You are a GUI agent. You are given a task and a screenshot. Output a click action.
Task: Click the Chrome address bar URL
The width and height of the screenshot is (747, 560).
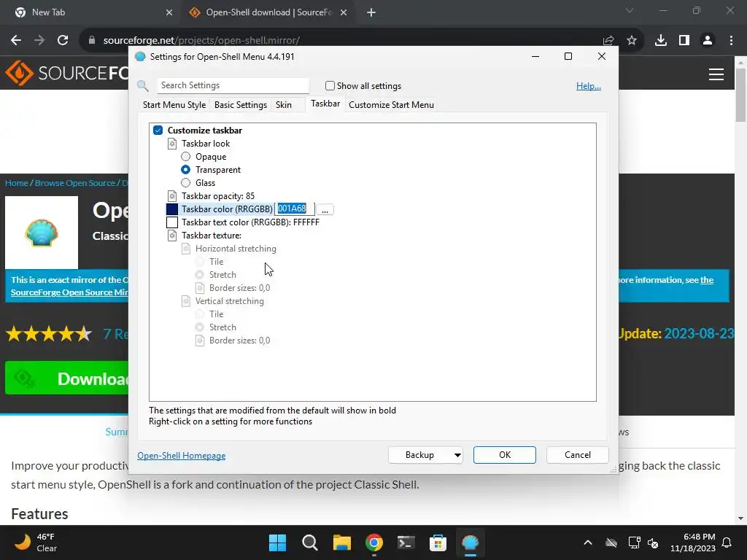pos(201,40)
